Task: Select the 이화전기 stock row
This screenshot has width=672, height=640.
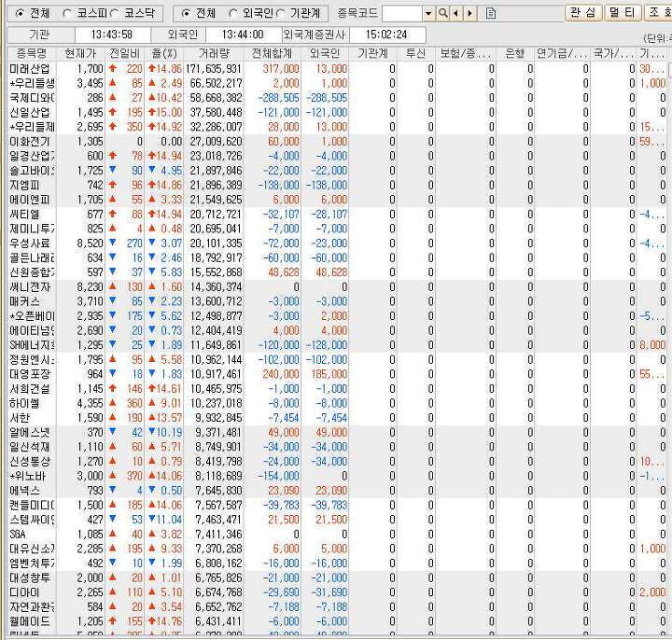Action: 337,142
